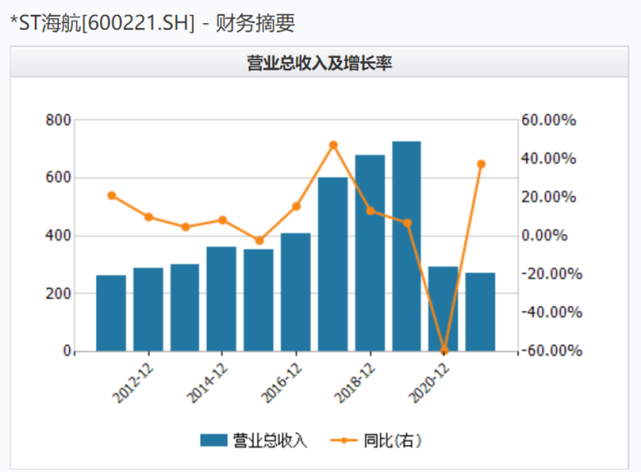The height and width of the screenshot is (472, 641).
Task: Click the last, rightmost revenue bar
Action: [480, 312]
